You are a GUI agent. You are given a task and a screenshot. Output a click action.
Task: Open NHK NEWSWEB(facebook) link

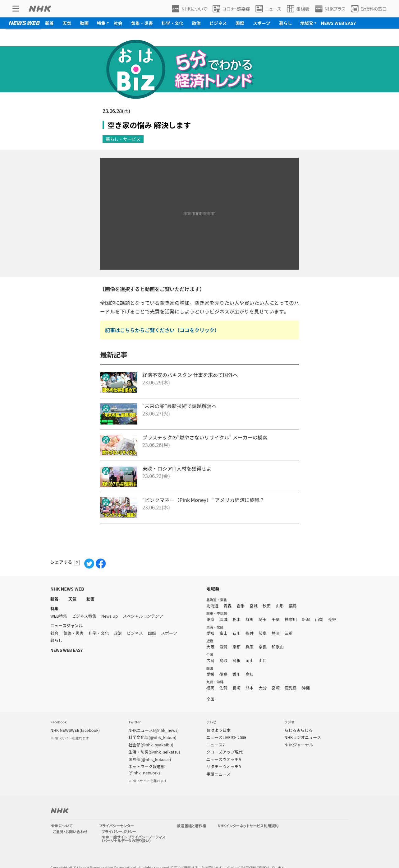(x=75, y=730)
